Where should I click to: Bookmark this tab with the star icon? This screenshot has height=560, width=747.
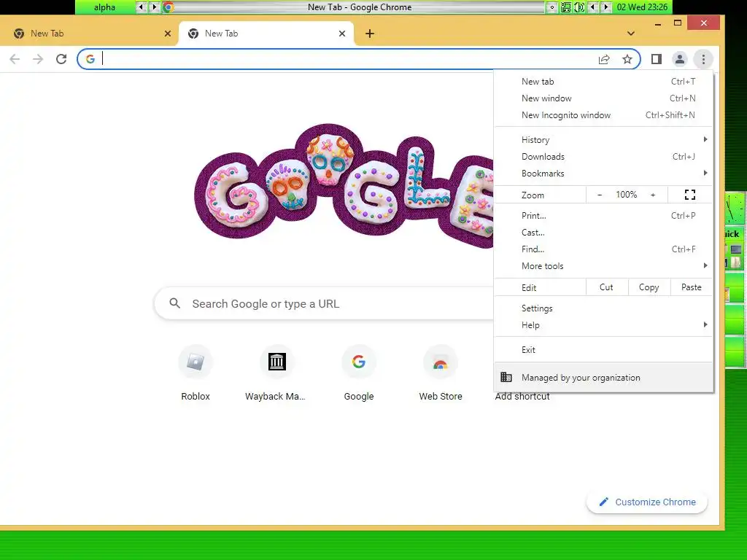coord(627,59)
